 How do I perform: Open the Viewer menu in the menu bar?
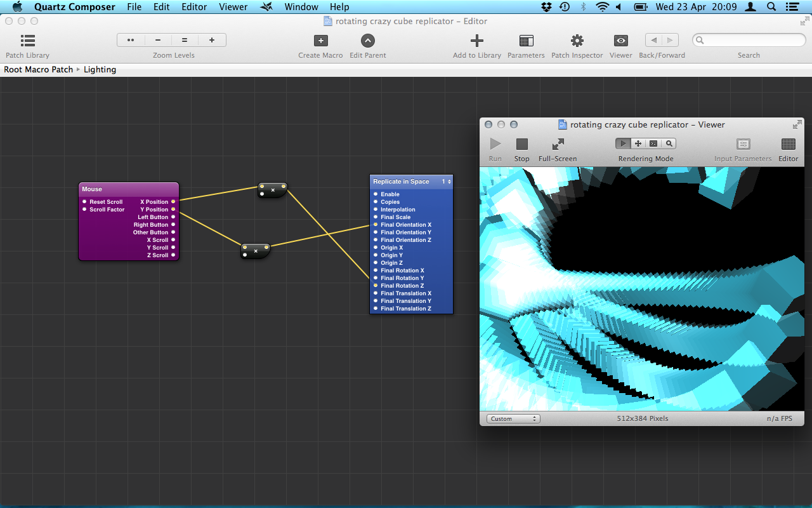click(233, 7)
